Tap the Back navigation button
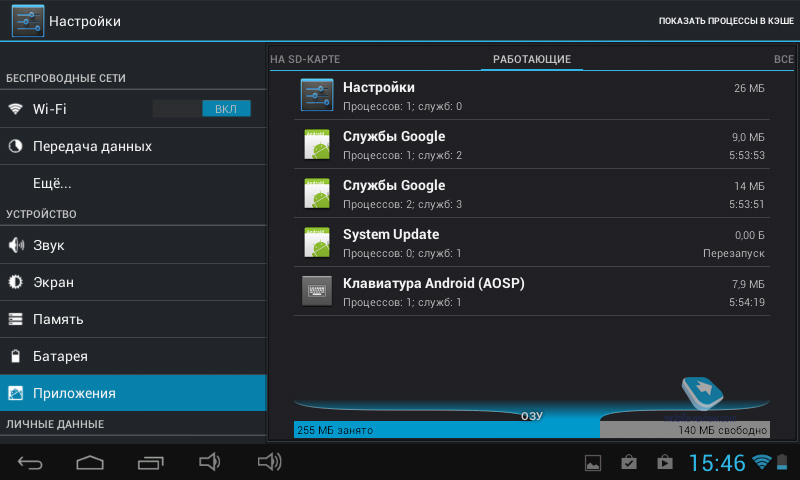 tap(30, 463)
